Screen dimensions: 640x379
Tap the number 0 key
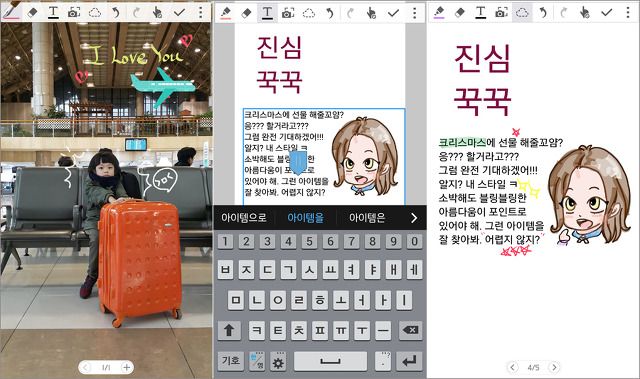click(414, 242)
